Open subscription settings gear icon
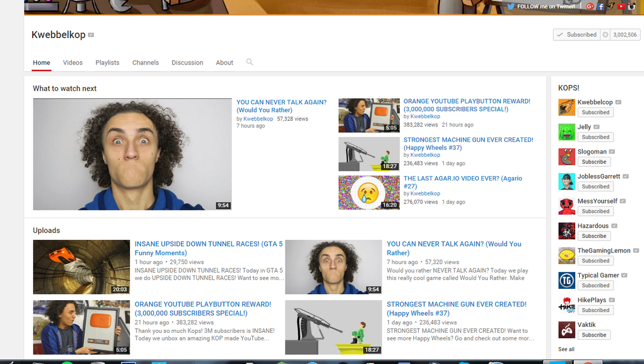This screenshot has height=364, width=644. [x=606, y=34]
